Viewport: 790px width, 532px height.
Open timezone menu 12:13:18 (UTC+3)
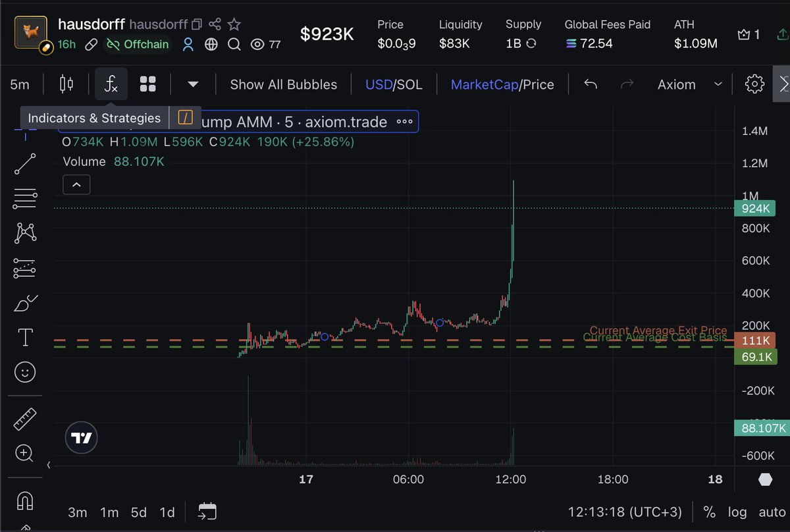point(625,512)
